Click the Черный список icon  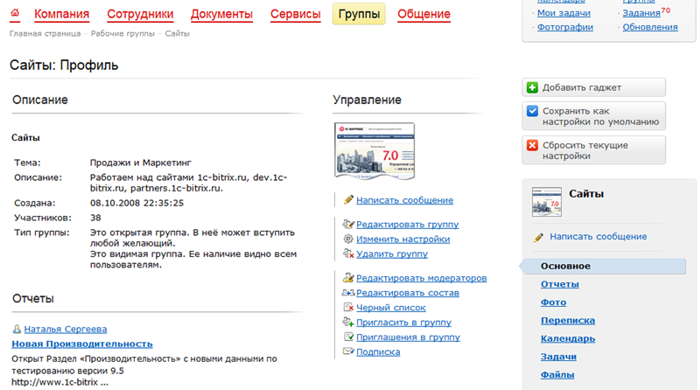(348, 307)
